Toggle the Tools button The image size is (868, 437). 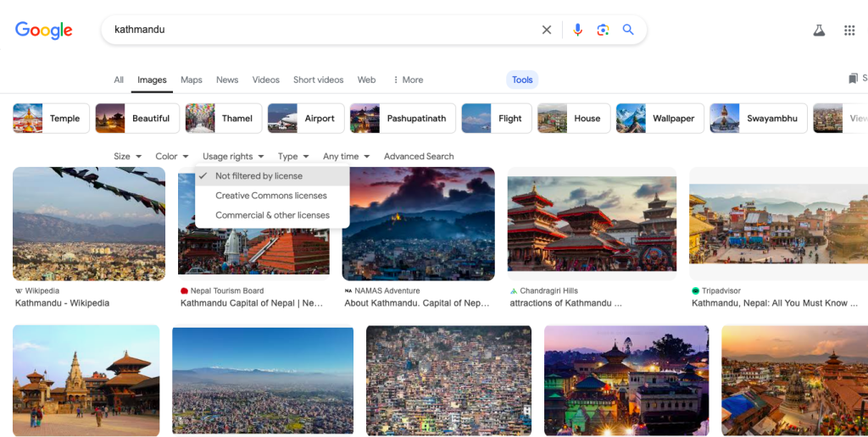coord(522,80)
